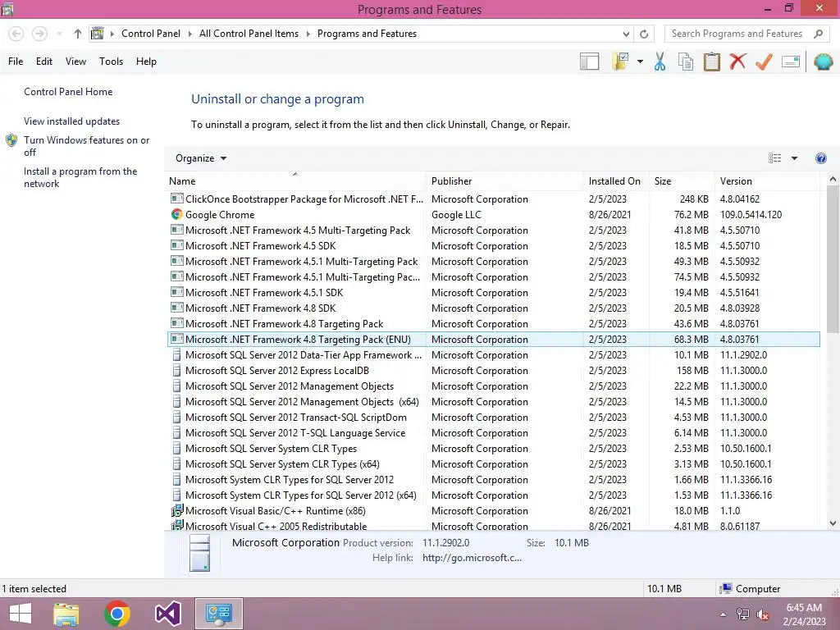
Task: Click the Google Chrome list icon
Action: [177, 214]
